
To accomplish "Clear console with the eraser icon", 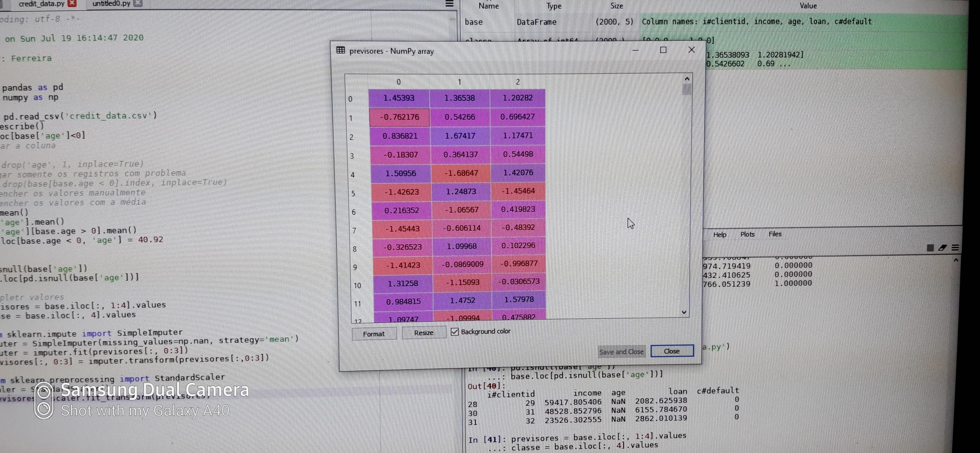I will pos(943,248).
